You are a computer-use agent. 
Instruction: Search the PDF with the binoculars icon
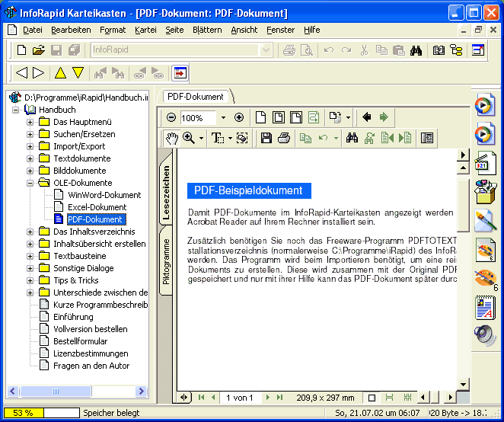(x=352, y=139)
